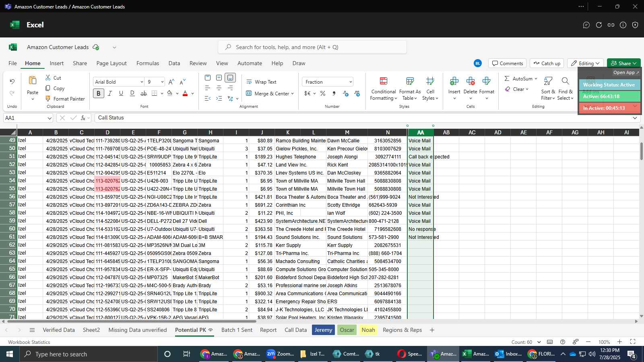Open Conditional Formatting menu
The height and width of the screenshot is (362, 644).
click(384, 89)
